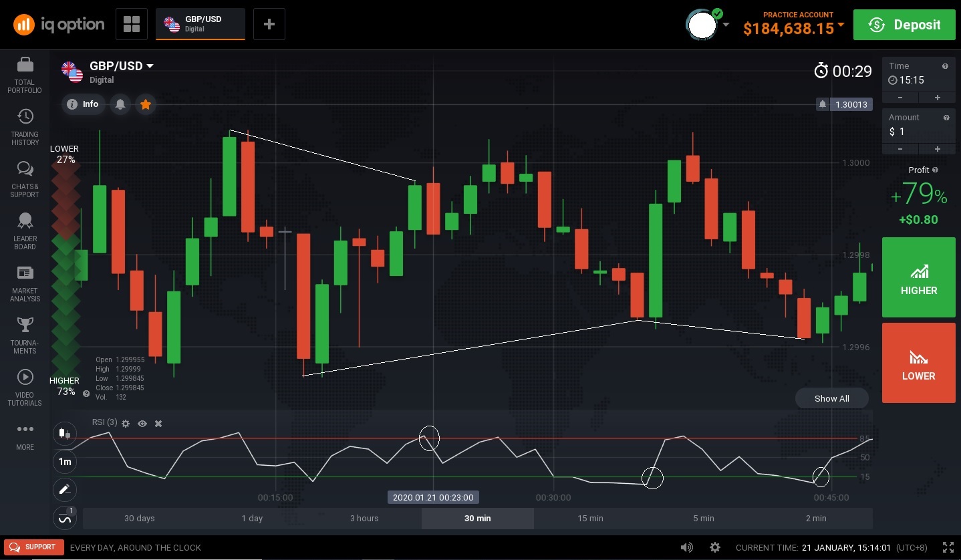
Task: Select 3 hours chart range
Action: [x=364, y=518]
